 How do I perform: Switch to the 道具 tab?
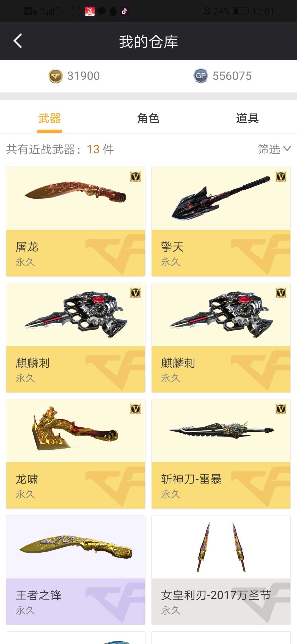(247, 118)
